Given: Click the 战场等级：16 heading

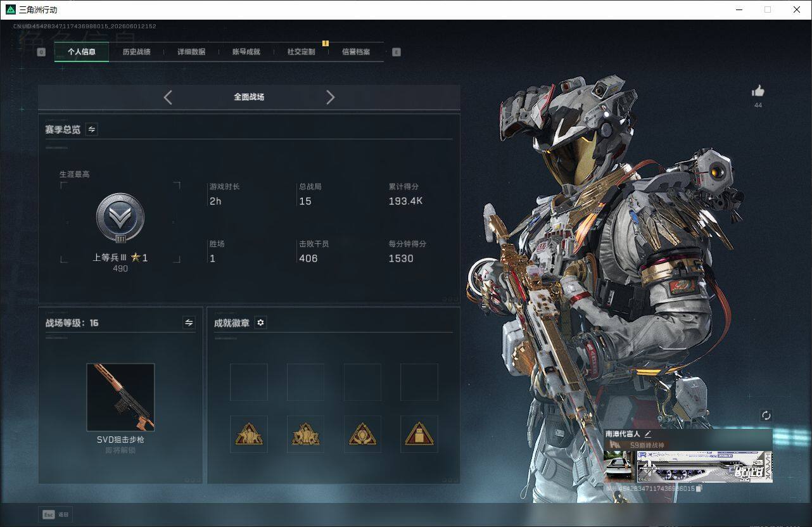Looking at the screenshot, I should [x=72, y=323].
